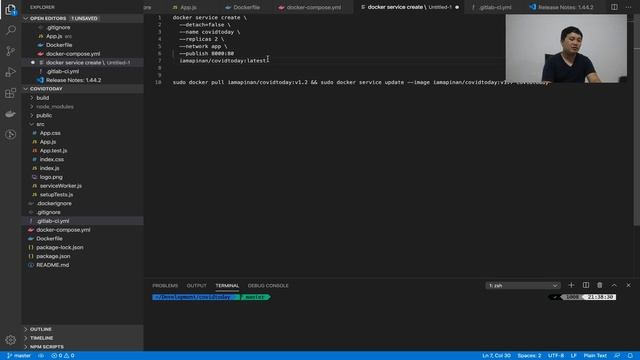Screen dimensions: 640x360
Task: Maximize the panel with up chevron
Action: [614, 285]
